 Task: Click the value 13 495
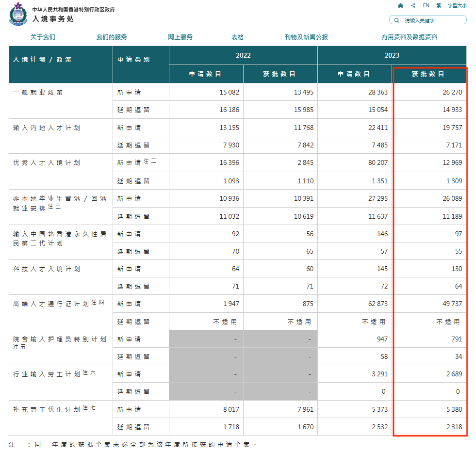tap(304, 92)
